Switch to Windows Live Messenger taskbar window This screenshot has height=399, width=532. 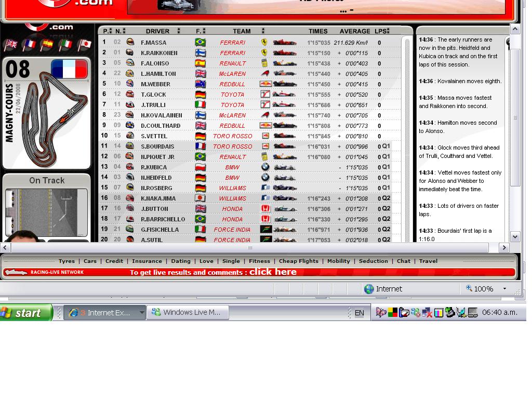187,313
